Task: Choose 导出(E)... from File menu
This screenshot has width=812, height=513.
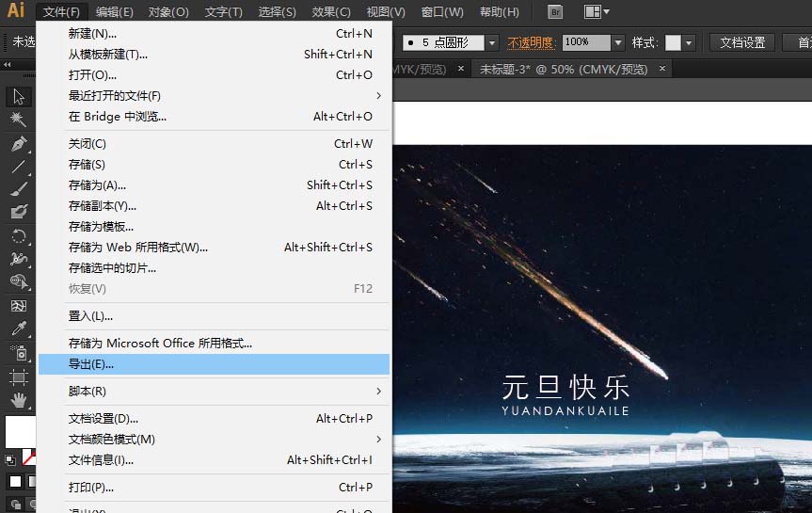Action: [214, 364]
